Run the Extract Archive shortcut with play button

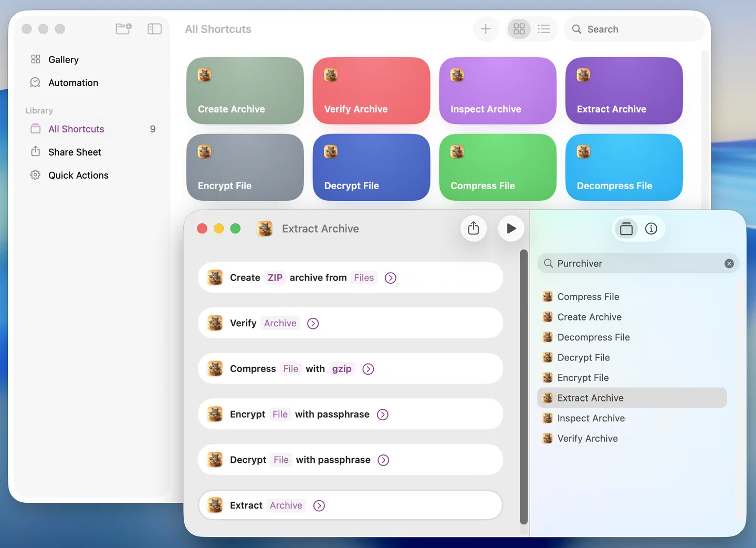511,229
